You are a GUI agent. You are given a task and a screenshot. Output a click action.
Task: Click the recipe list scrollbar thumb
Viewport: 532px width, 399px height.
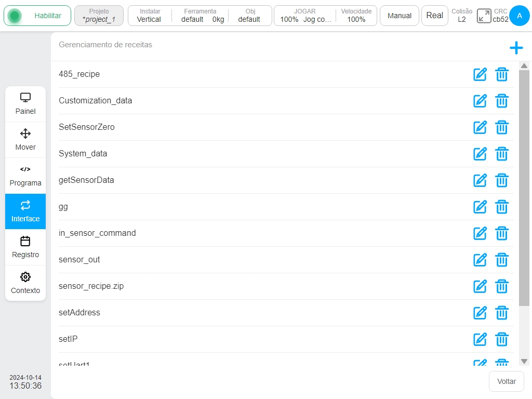[524, 188]
